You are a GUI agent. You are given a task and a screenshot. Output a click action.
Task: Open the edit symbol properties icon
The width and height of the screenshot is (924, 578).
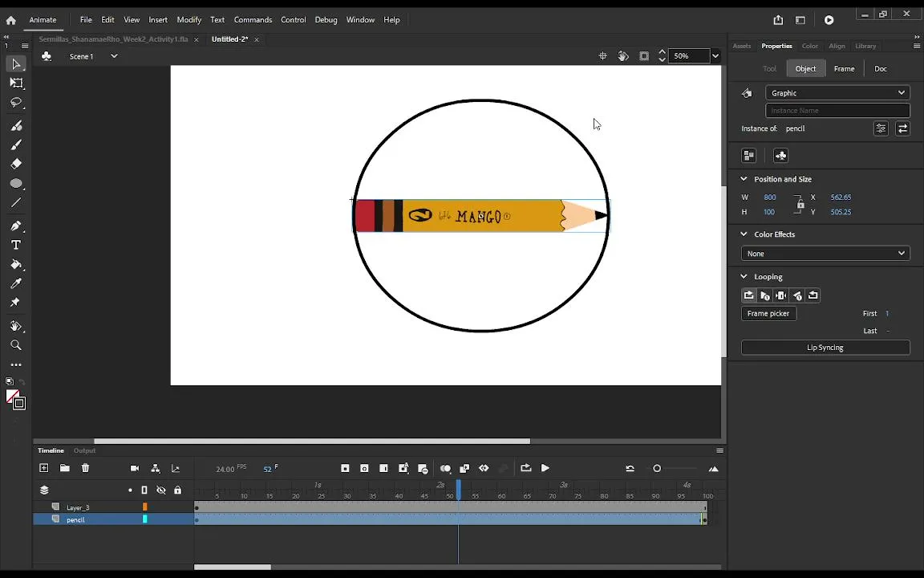[x=881, y=128]
